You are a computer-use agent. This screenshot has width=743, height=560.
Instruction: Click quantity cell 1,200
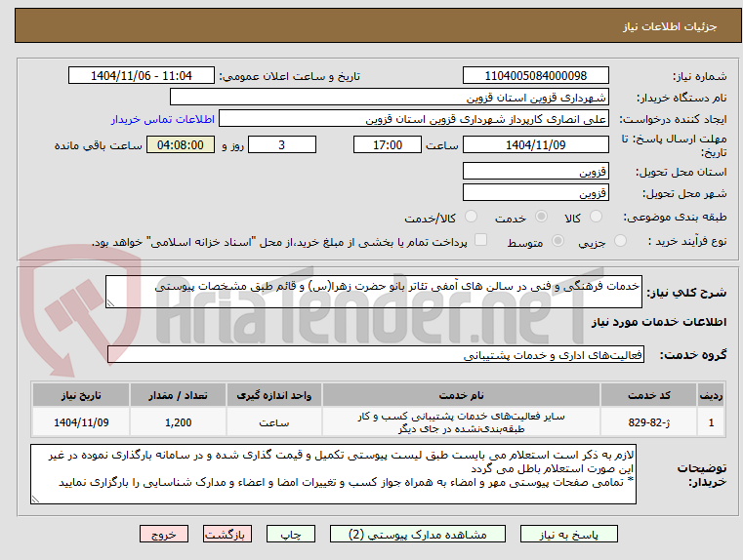[178, 422]
